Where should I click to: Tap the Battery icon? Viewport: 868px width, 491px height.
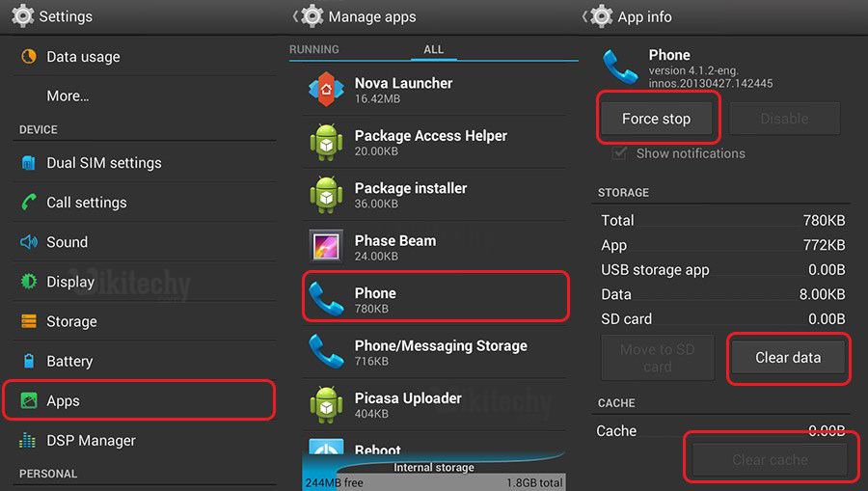coord(29,361)
